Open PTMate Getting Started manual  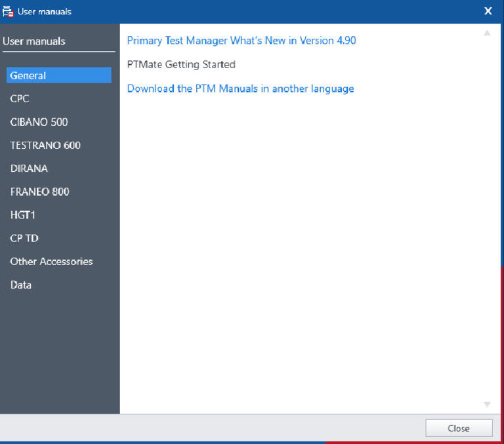pos(181,64)
